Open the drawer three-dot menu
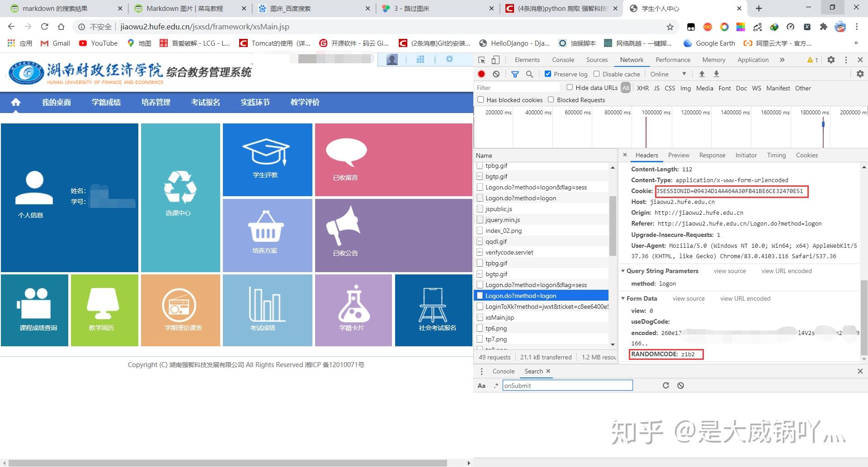868x467 pixels. 481,371
